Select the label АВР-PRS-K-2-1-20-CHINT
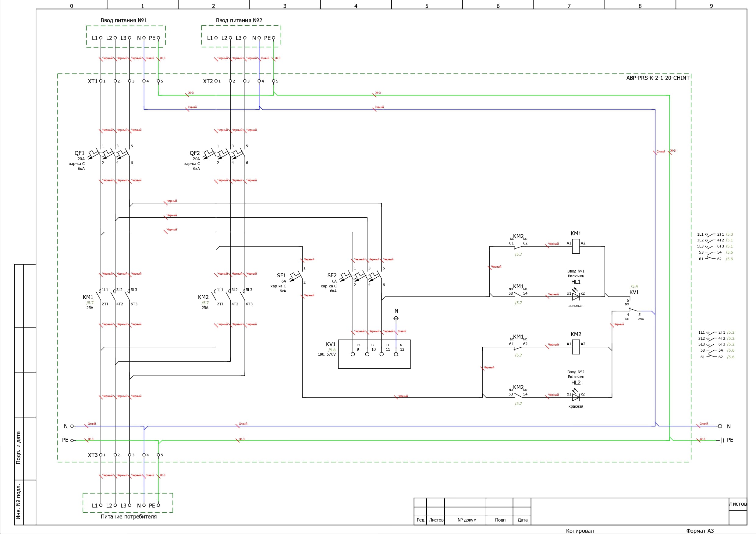 pyautogui.click(x=658, y=78)
